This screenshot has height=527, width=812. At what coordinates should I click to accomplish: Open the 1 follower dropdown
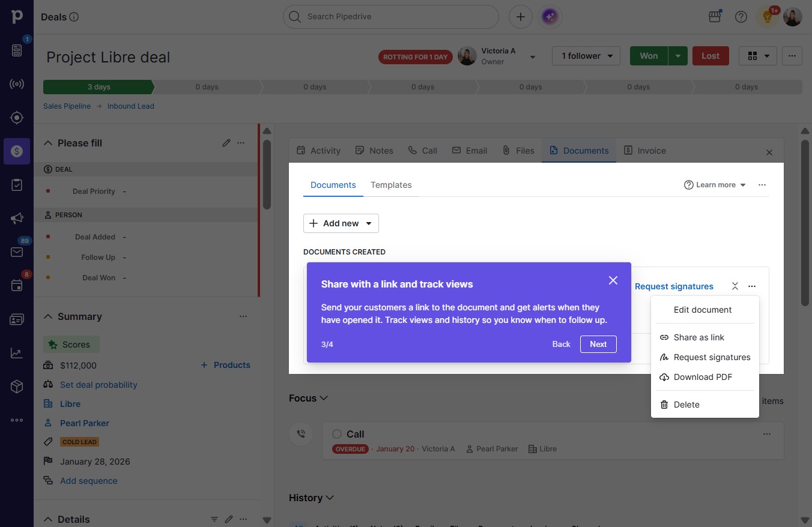point(586,56)
